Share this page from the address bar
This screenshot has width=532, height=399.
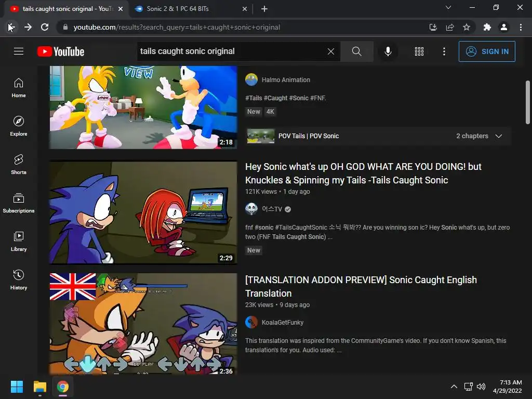pos(450,27)
